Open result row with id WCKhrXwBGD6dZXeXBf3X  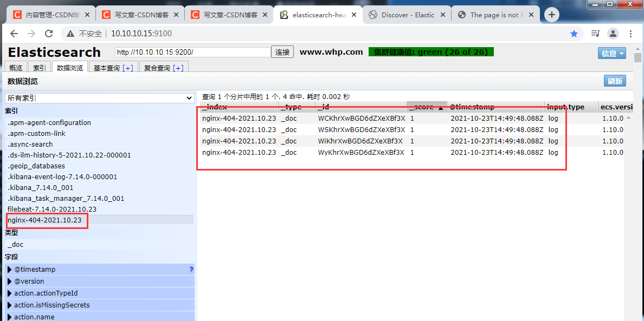click(x=412, y=119)
